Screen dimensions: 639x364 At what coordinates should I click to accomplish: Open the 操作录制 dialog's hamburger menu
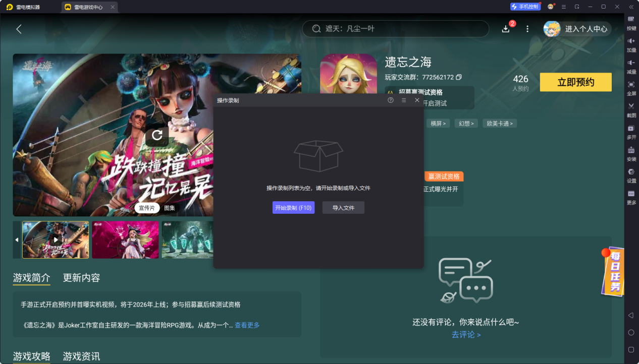(404, 100)
